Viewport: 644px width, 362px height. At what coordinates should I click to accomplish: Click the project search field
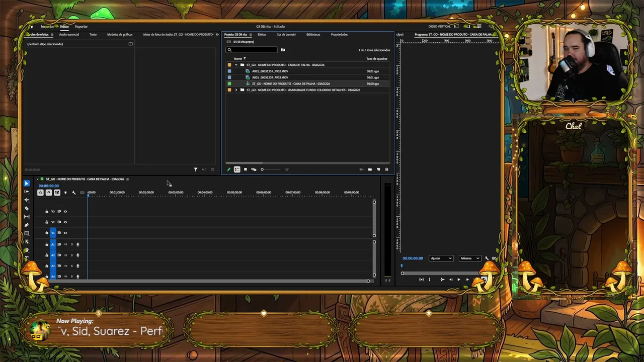click(x=252, y=50)
